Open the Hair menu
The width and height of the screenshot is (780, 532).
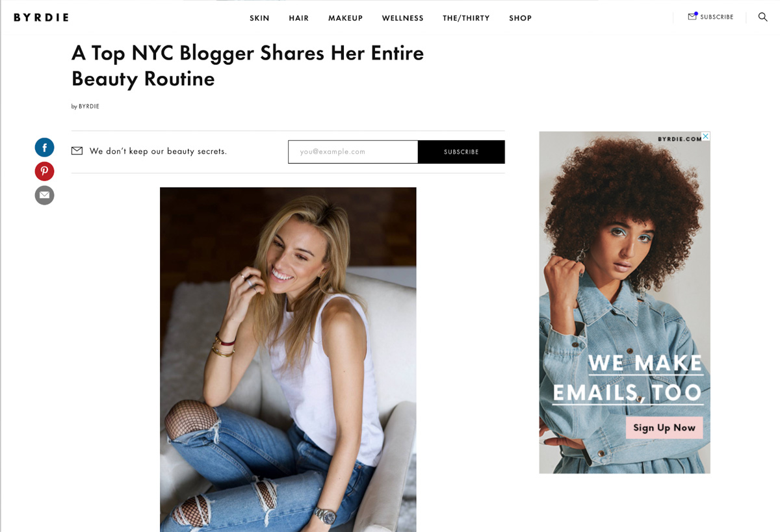(299, 18)
